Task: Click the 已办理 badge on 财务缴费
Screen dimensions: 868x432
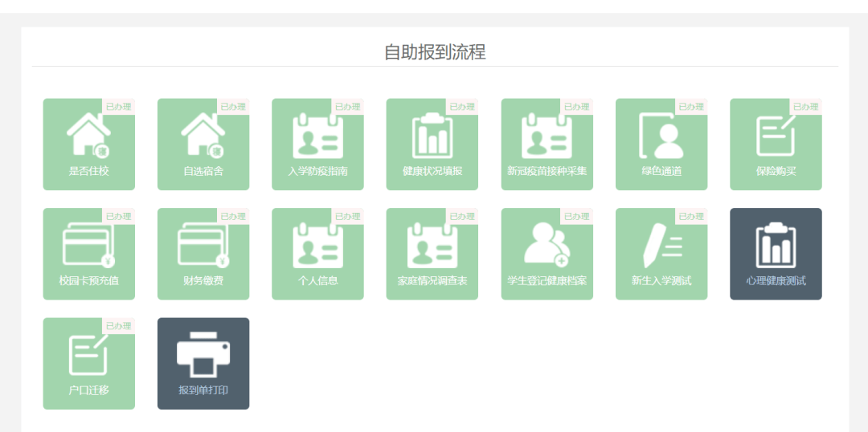Action: click(x=233, y=216)
